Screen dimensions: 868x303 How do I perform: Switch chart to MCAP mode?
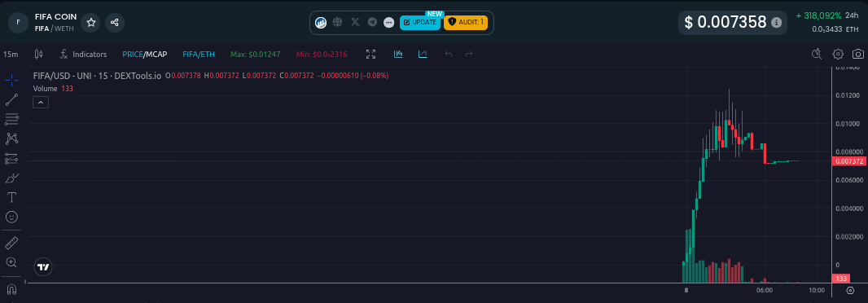[x=156, y=55]
